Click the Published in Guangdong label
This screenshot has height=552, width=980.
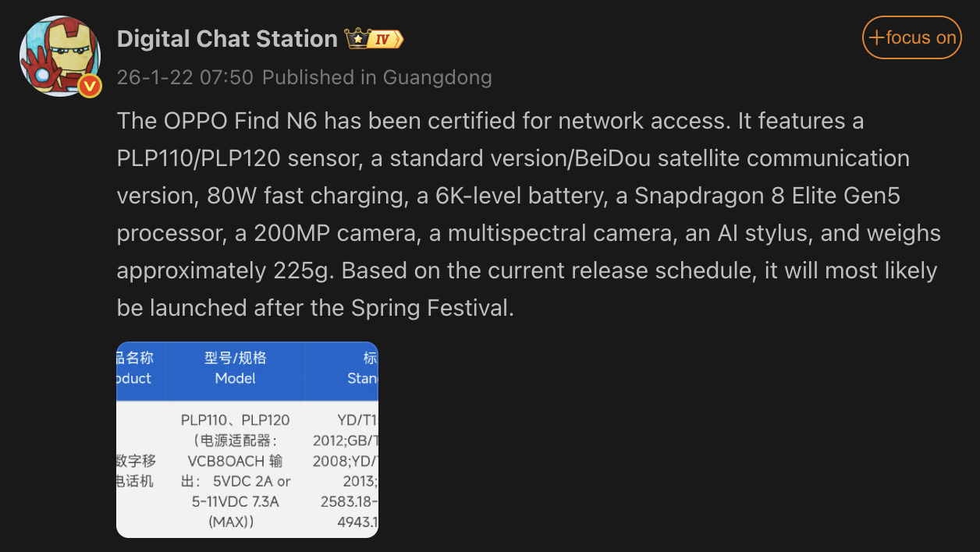tap(377, 77)
